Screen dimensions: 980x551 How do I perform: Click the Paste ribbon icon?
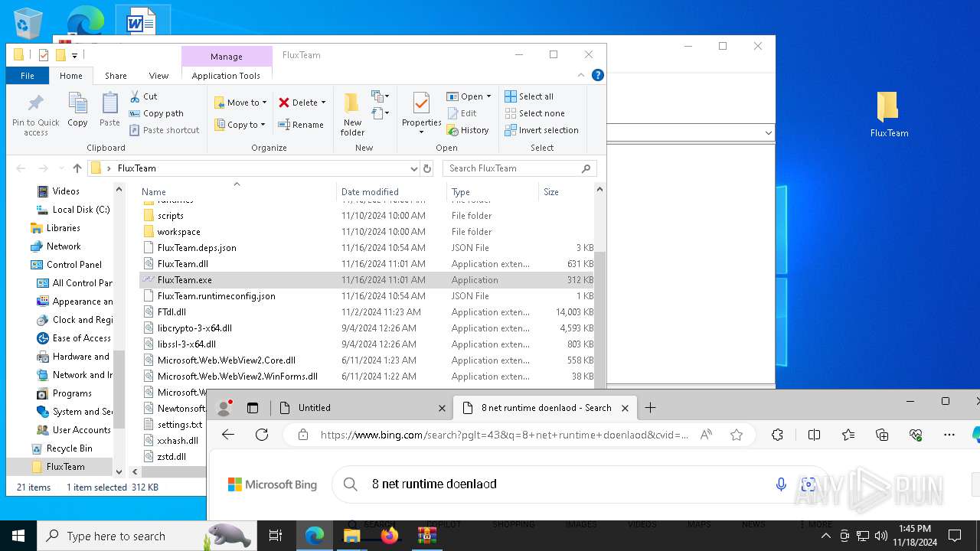pos(109,109)
